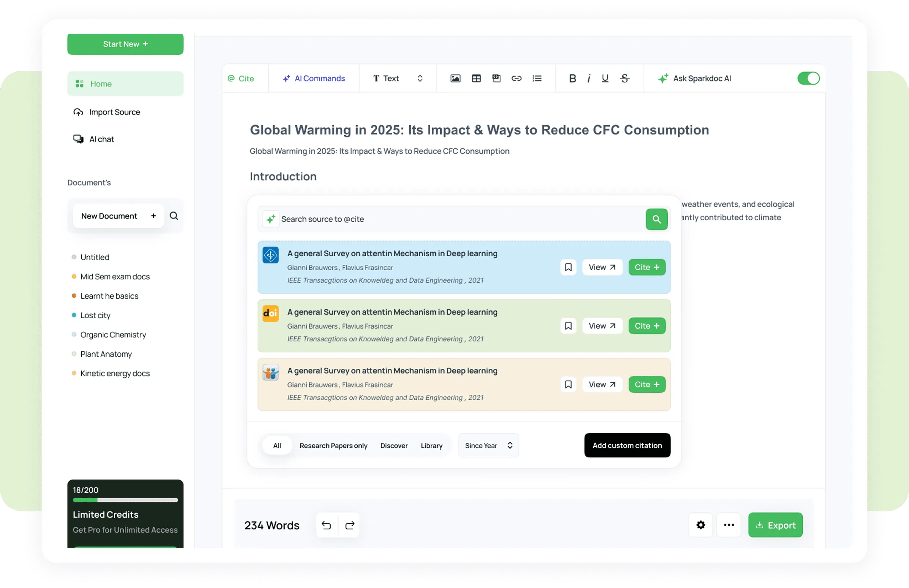Open settings with the gear icon

click(700, 525)
